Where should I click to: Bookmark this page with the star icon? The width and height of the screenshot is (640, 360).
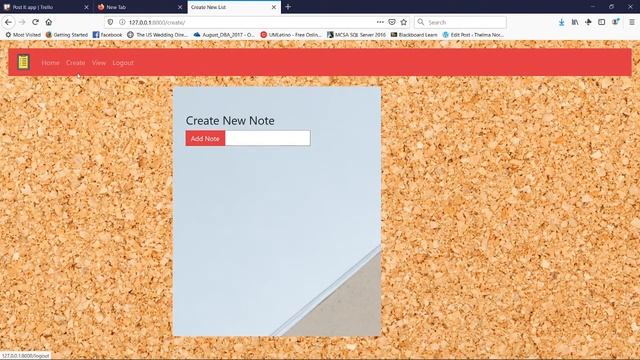point(404,22)
